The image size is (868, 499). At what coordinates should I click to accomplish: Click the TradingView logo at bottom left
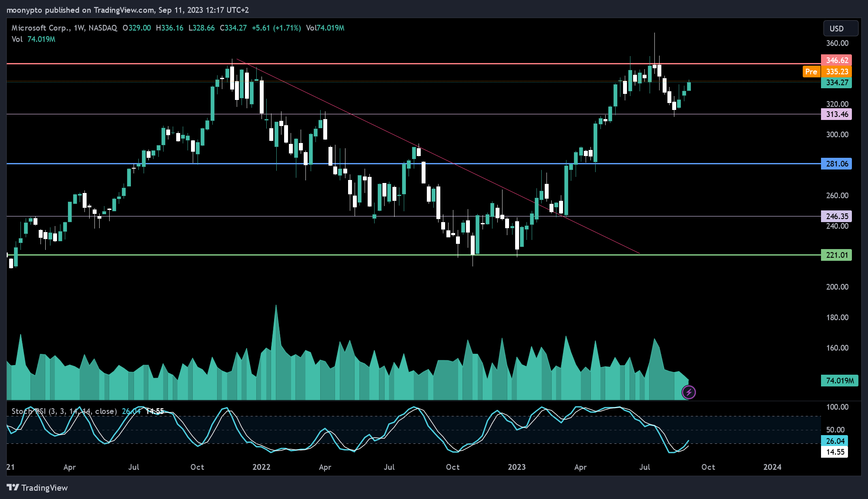pos(37,488)
